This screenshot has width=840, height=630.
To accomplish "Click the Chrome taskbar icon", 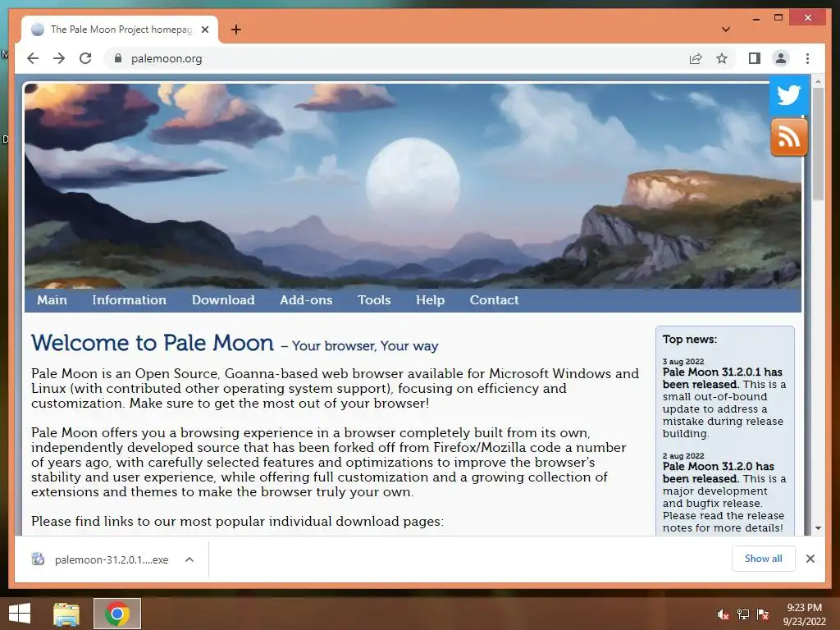I will click(x=117, y=614).
